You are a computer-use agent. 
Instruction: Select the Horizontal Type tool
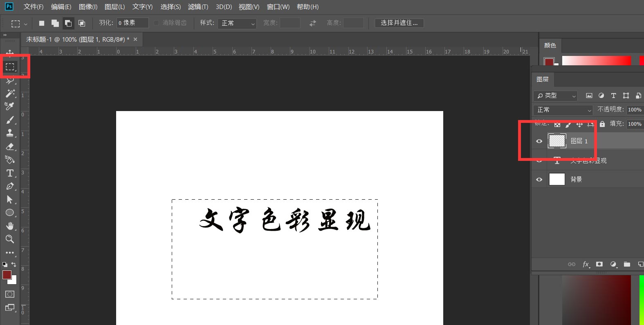pyautogui.click(x=10, y=173)
